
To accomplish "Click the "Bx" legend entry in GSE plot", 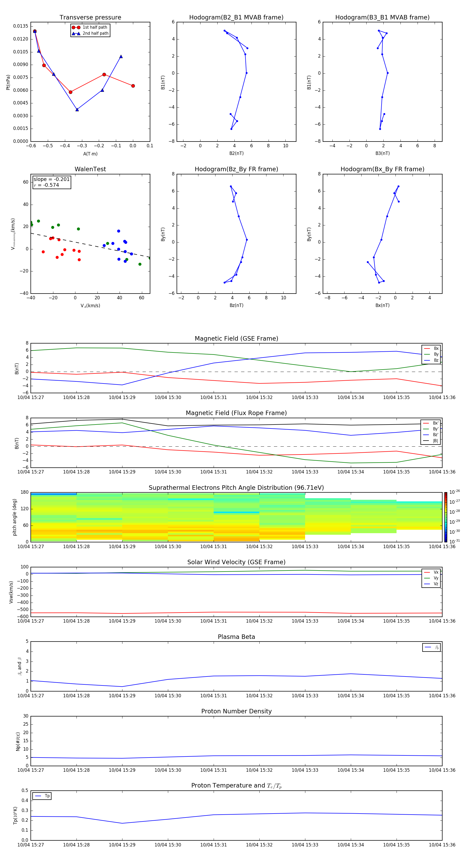I will pos(431,349).
